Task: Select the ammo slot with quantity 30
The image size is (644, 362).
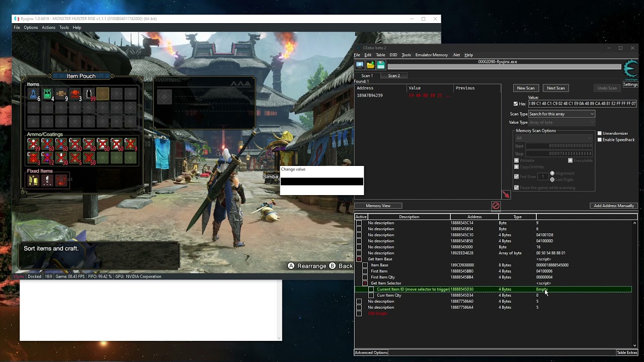Action: [x=61, y=158]
